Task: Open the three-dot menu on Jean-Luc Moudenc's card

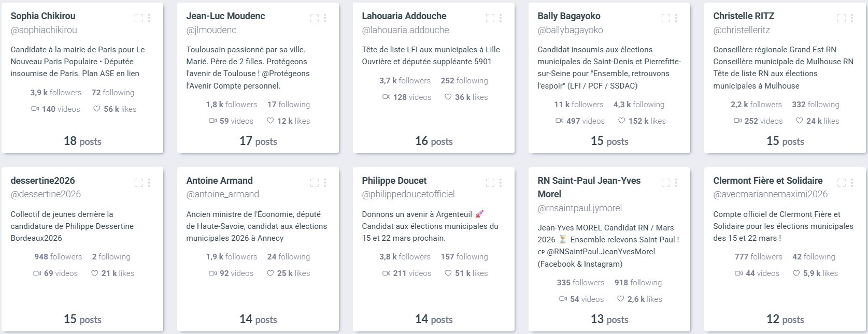Action: tap(325, 18)
